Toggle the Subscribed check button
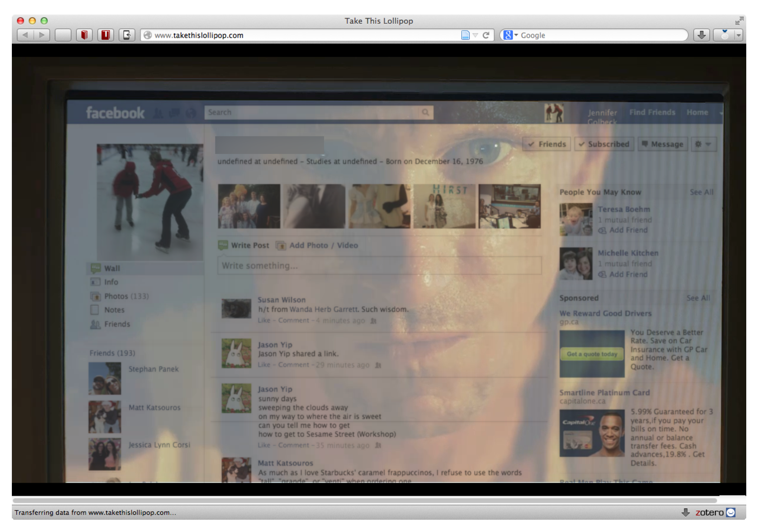The height and width of the screenshot is (532, 757). (x=604, y=144)
